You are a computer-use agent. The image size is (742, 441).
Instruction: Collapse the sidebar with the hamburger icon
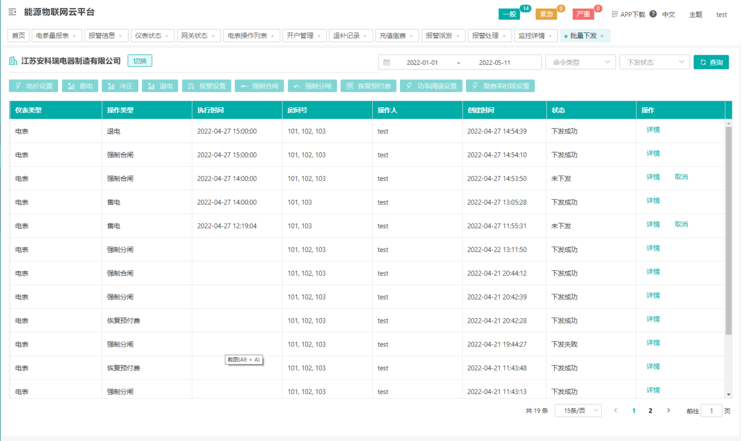coord(12,12)
